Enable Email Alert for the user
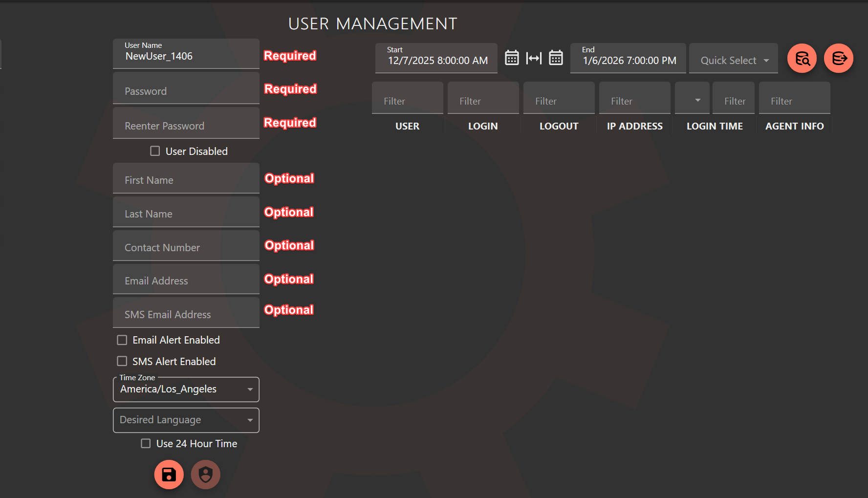The height and width of the screenshot is (498, 868). (122, 340)
